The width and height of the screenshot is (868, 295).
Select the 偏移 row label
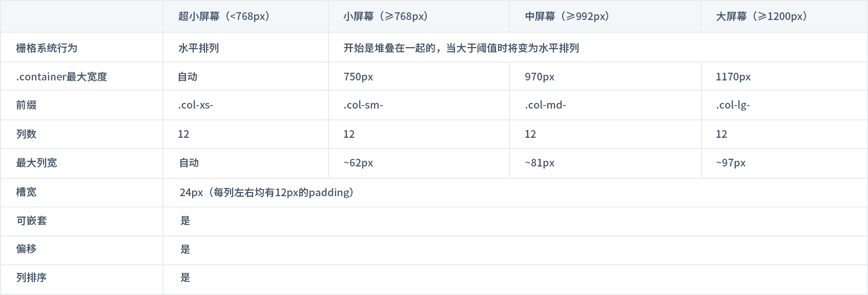click(26, 249)
